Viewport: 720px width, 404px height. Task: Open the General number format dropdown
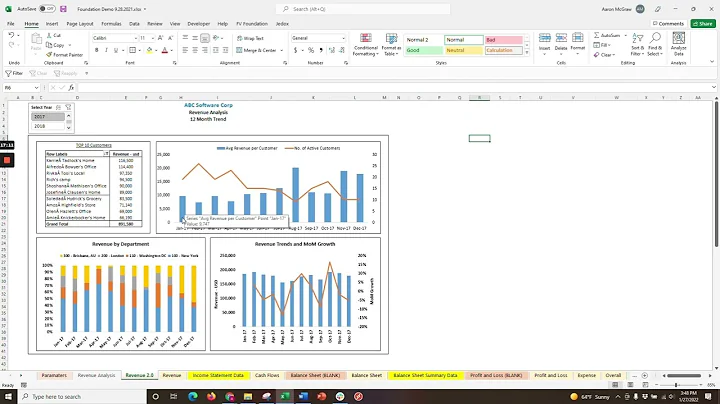click(343, 38)
